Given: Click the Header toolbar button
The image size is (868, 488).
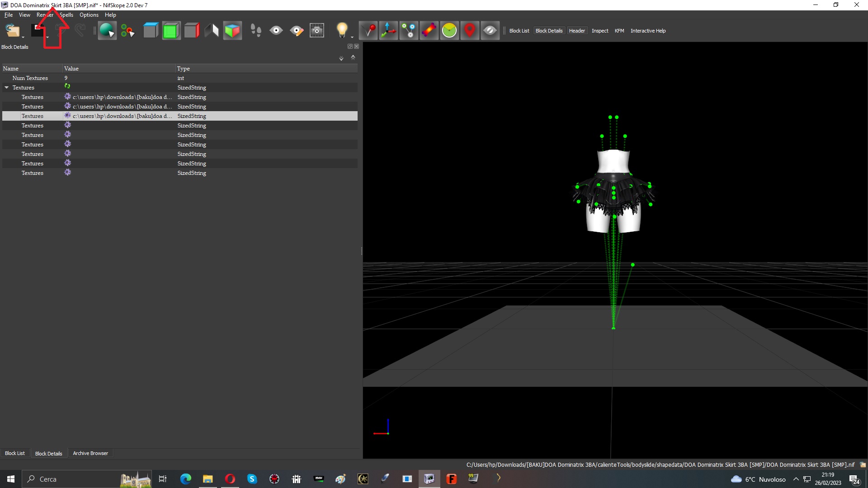Looking at the screenshot, I should (577, 31).
